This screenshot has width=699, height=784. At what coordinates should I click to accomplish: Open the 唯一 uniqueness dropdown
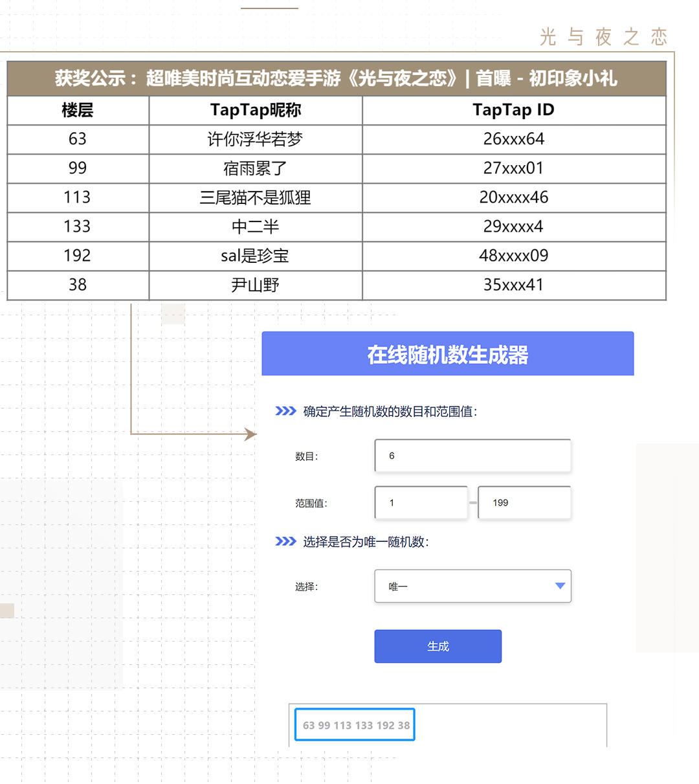[472, 586]
